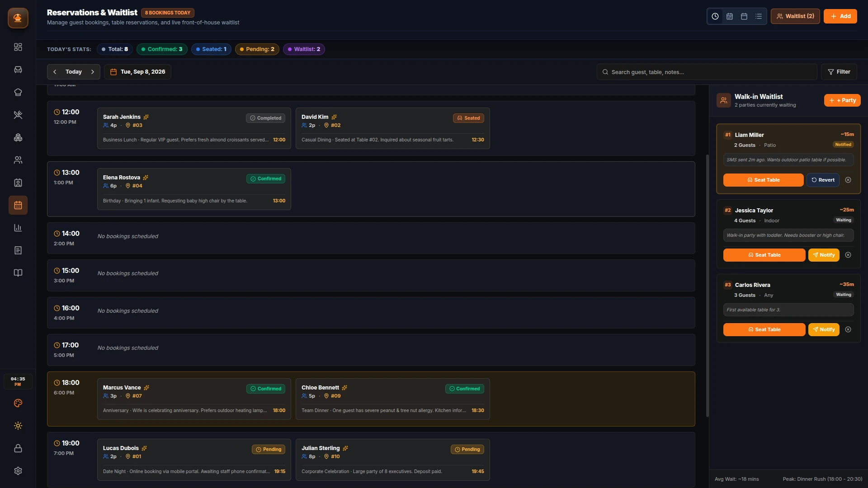Click the timeline vertical scrollbar
The height and width of the screenshot is (488, 868).
pos(708,286)
